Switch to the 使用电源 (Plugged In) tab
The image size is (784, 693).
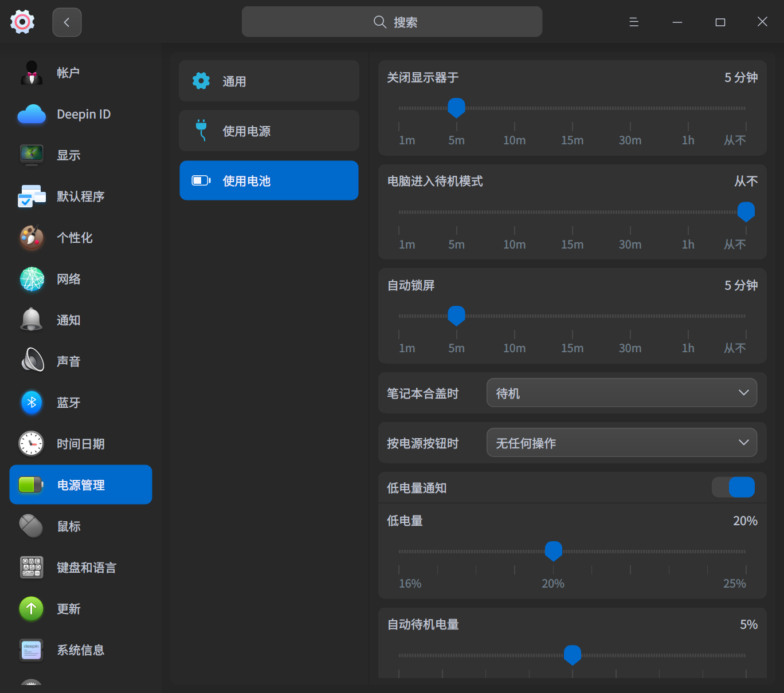pyautogui.click(x=269, y=131)
